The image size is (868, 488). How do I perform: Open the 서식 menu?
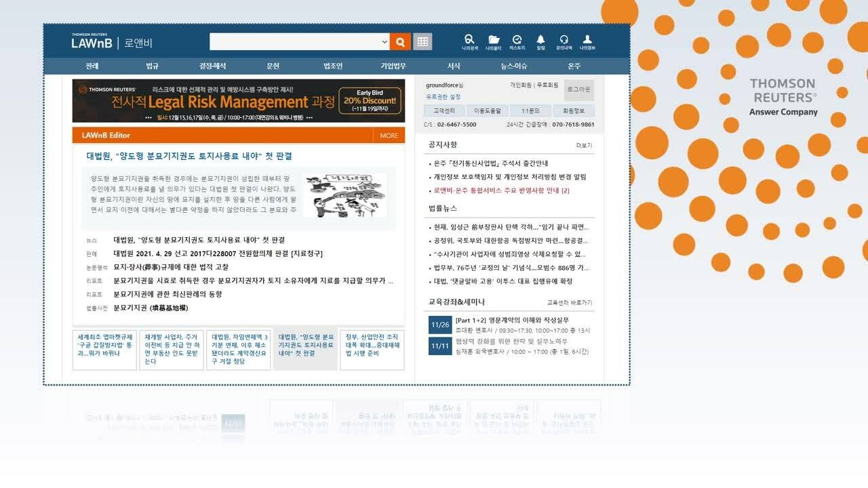[454, 66]
